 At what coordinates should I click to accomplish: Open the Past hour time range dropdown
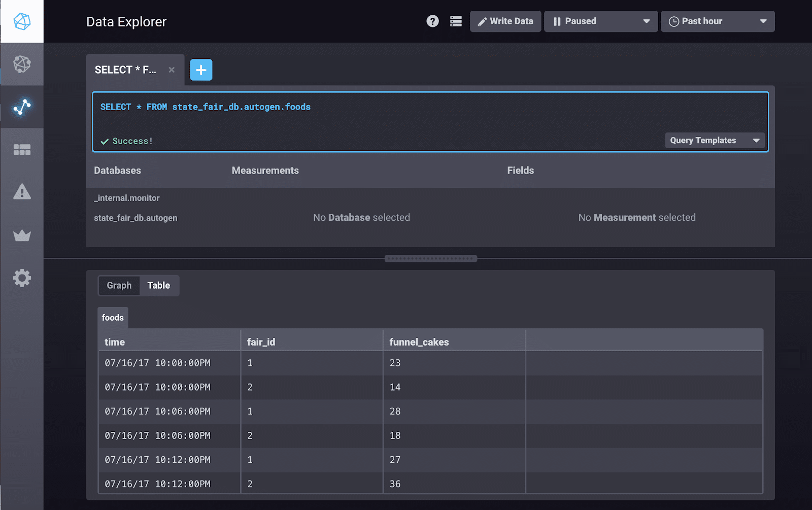tap(718, 21)
